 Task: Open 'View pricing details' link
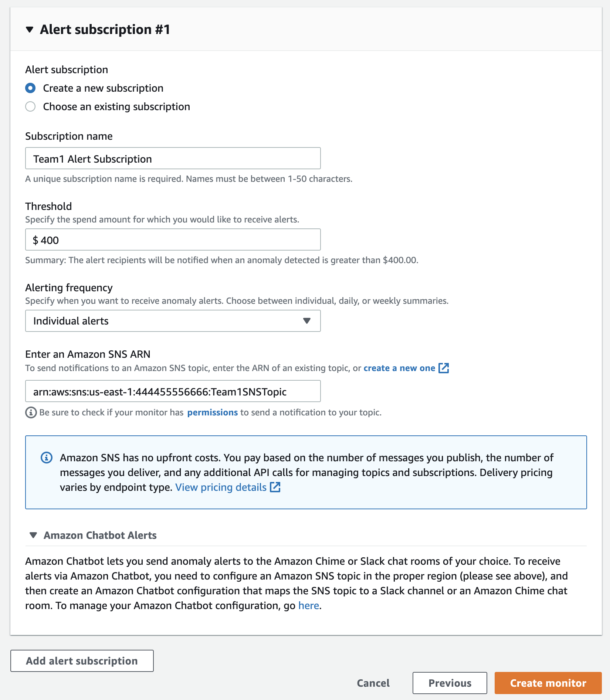(221, 487)
